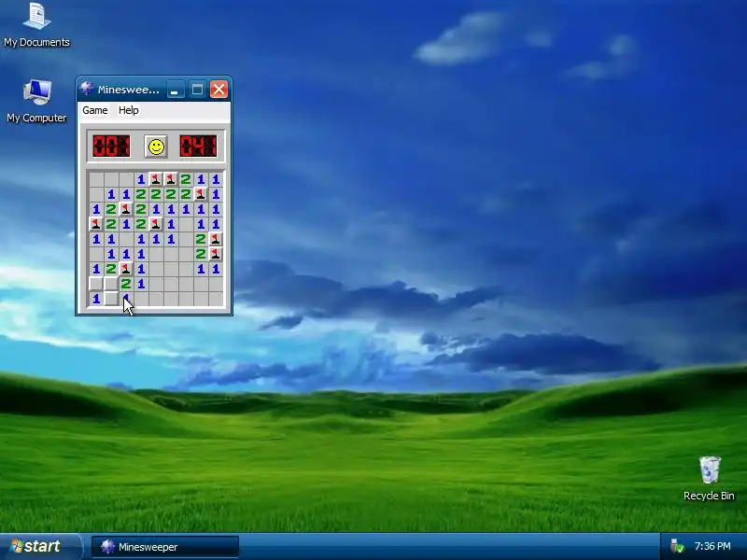Click the flag in row one, column five
Image resolution: width=747 pixels, height=560 pixels.
(156, 179)
